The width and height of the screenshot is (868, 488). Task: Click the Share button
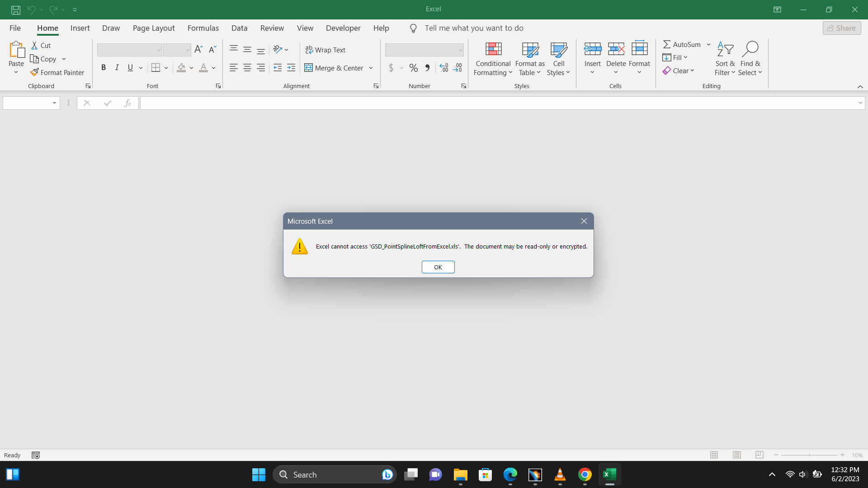841,28
